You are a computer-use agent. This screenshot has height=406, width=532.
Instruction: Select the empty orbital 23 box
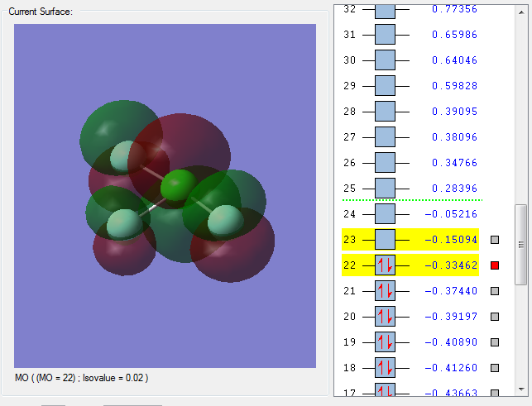click(x=385, y=240)
